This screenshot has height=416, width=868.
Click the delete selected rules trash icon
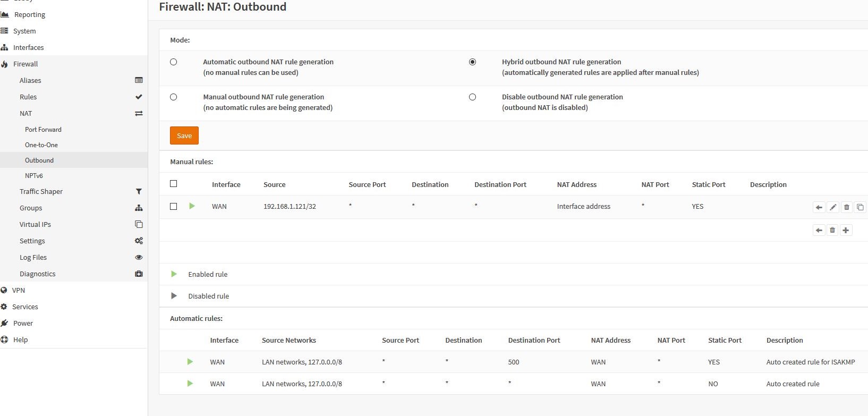[x=832, y=230]
